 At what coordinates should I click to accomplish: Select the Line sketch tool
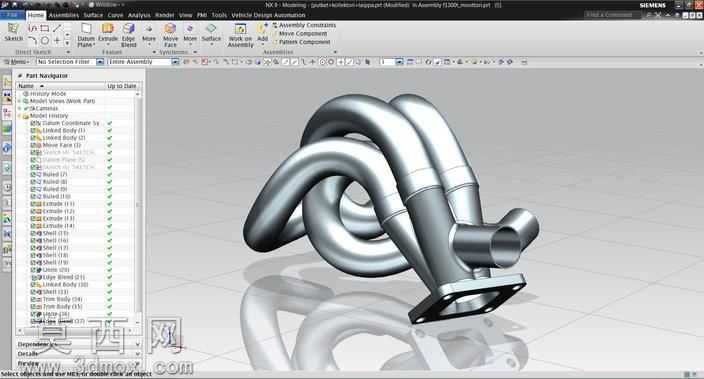pos(57,28)
